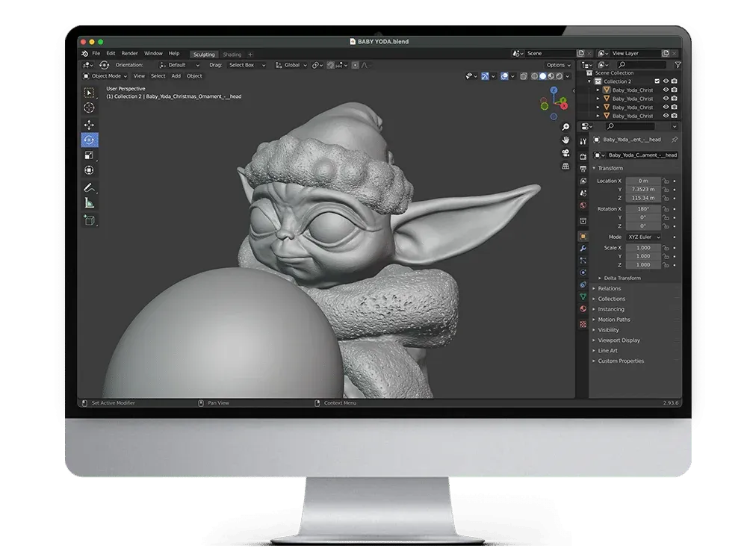Screen dimensions: 747x560
Task: Activate the Transform tool
Action: point(89,170)
